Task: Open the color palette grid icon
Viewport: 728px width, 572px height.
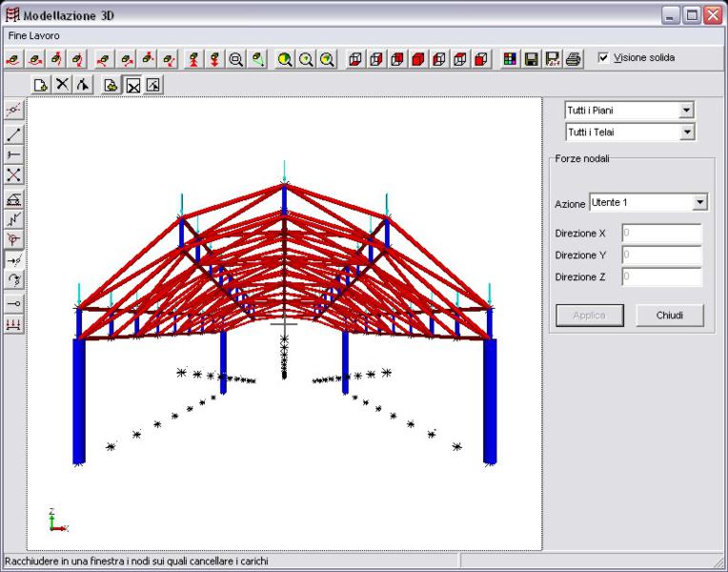Action: point(510,59)
